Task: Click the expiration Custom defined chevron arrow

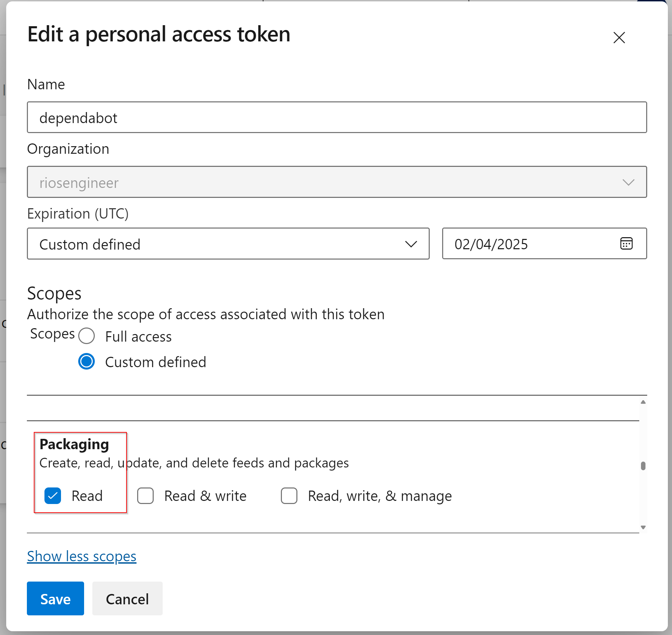Action: pos(411,244)
